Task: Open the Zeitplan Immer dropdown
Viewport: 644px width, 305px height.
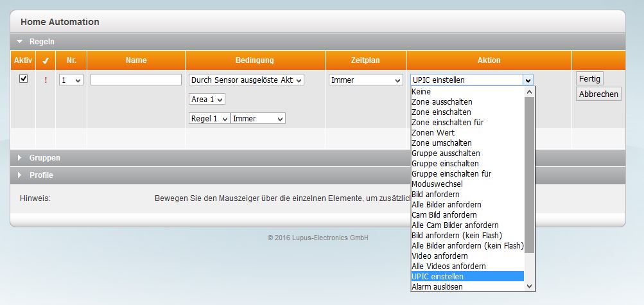Action: click(x=365, y=80)
